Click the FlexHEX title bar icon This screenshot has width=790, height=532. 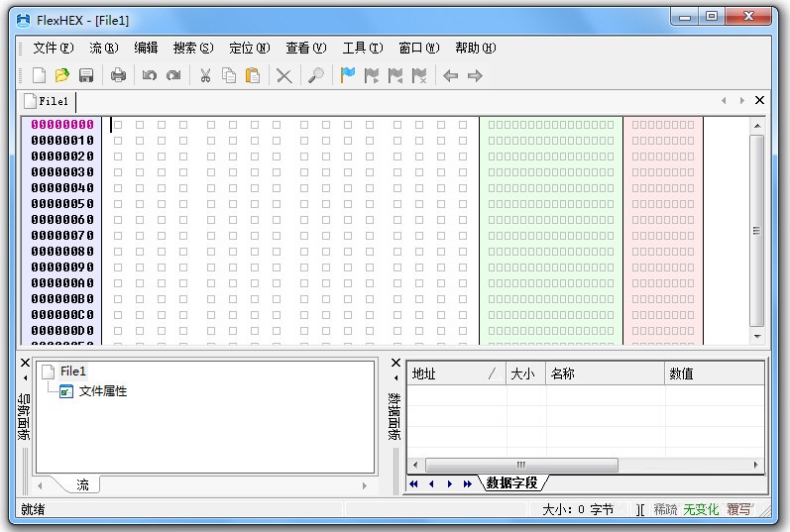(23, 20)
